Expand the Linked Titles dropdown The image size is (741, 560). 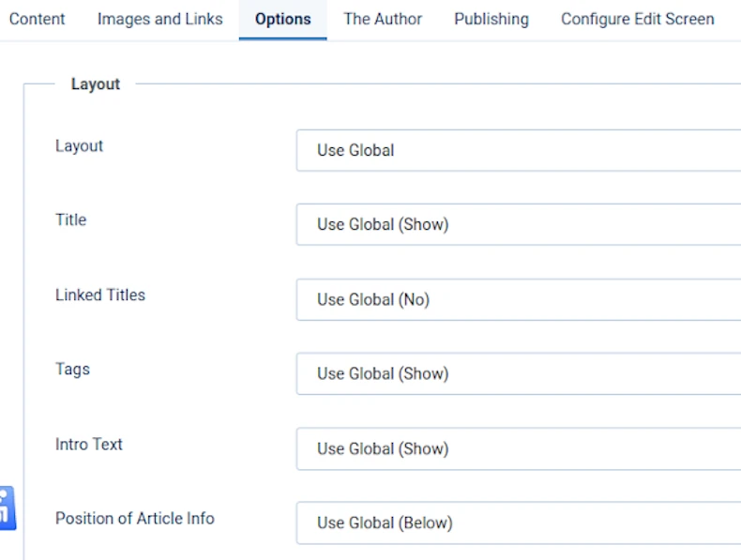(519, 299)
